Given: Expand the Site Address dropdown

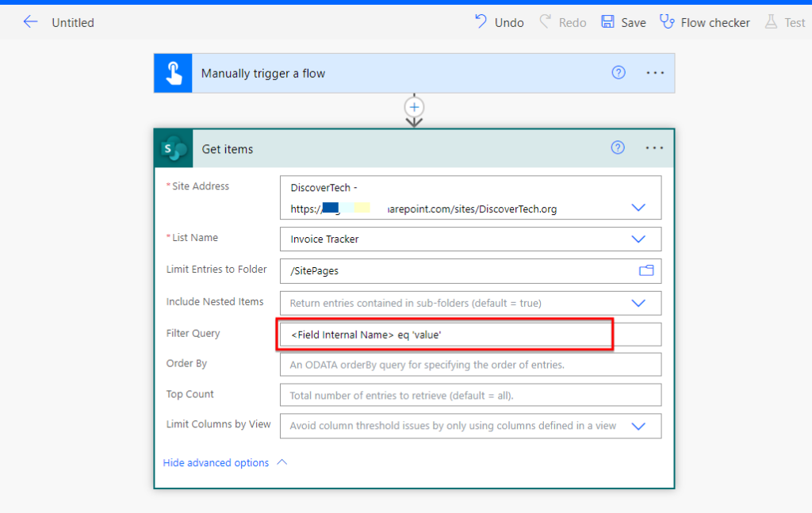Looking at the screenshot, I should pyautogui.click(x=638, y=208).
